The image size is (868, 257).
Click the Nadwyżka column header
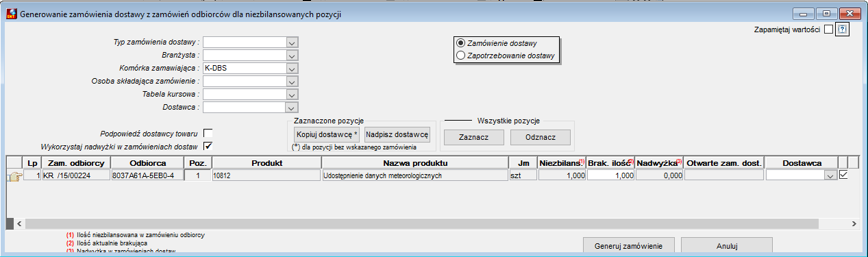tap(659, 163)
